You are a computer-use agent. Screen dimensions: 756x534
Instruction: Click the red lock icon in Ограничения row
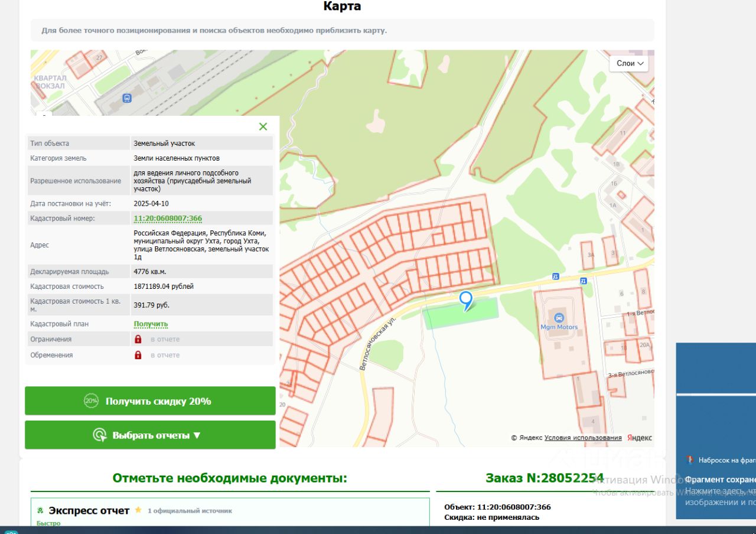[x=138, y=339]
